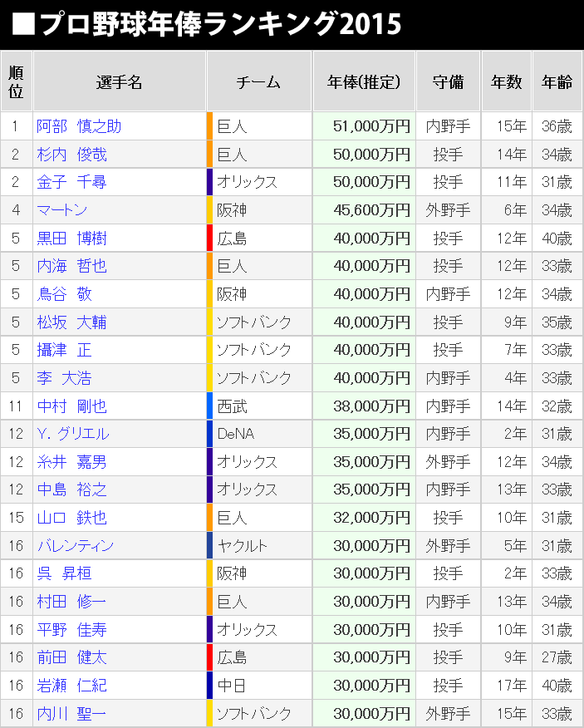Open player link 内川 聖一
This screenshot has height=728, width=584.
coord(72,714)
